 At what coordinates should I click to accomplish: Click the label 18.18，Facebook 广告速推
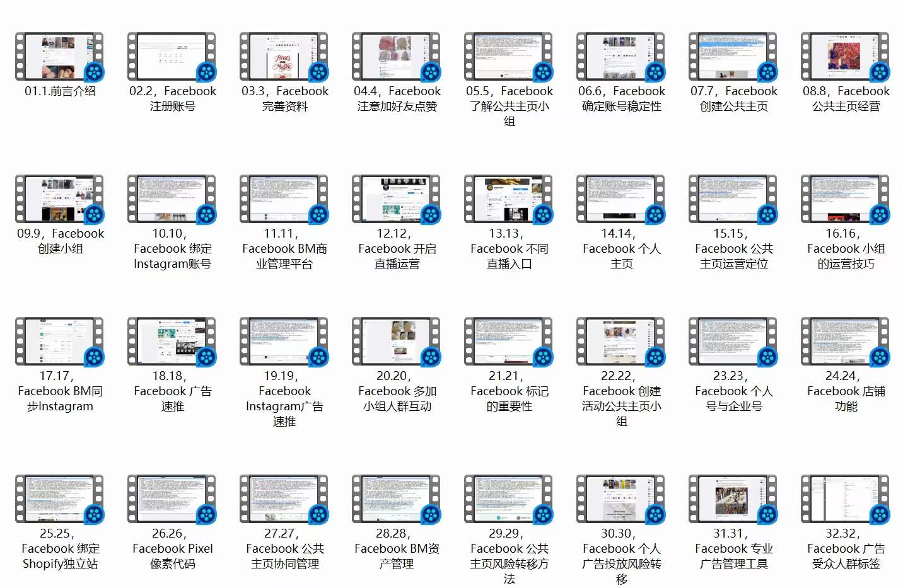pos(172,391)
